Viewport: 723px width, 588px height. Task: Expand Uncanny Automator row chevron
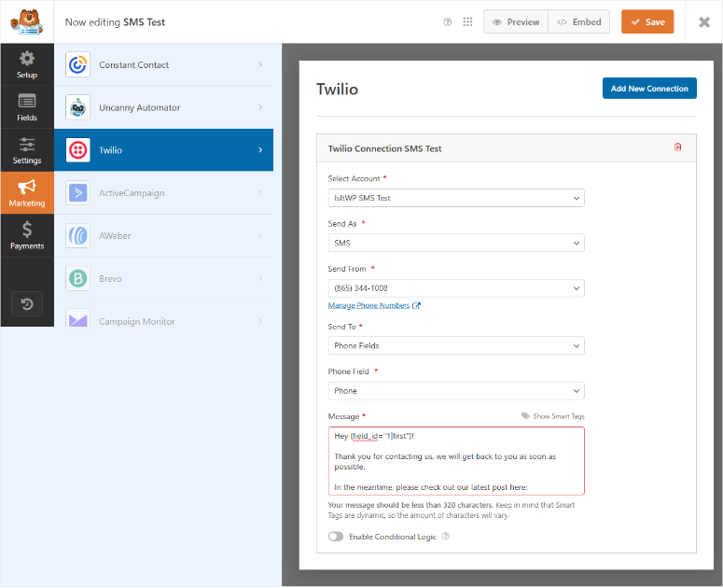tap(260, 107)
